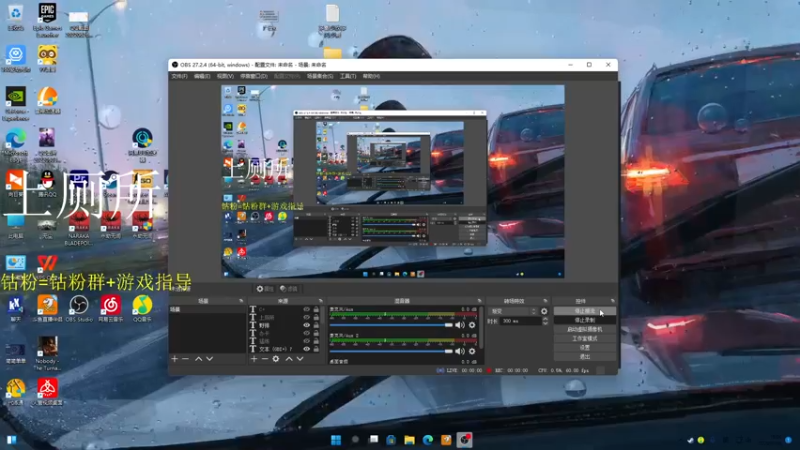This screenshot has width=800, height=450.
Task: Open the QQ音乐 desktop icon
Action: coord(142,308)
